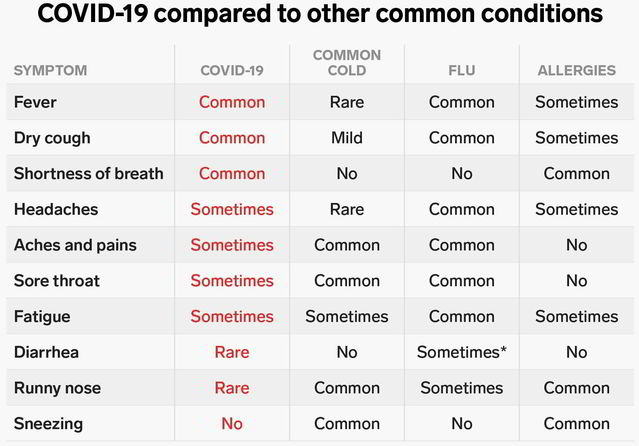This screenshot has height=446, width=639.
Task: Click the chart title heading
Action: pyautogui.click(x=319, y=16)
